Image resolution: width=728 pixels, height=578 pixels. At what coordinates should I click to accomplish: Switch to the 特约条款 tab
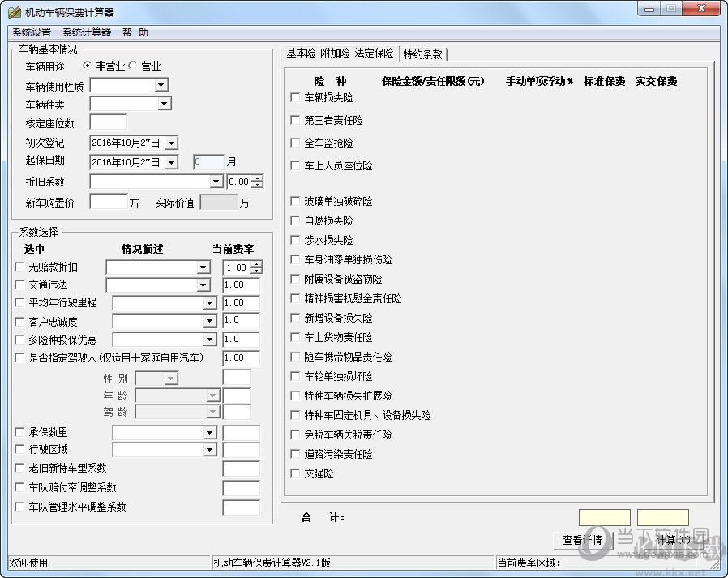coord(422,54)
